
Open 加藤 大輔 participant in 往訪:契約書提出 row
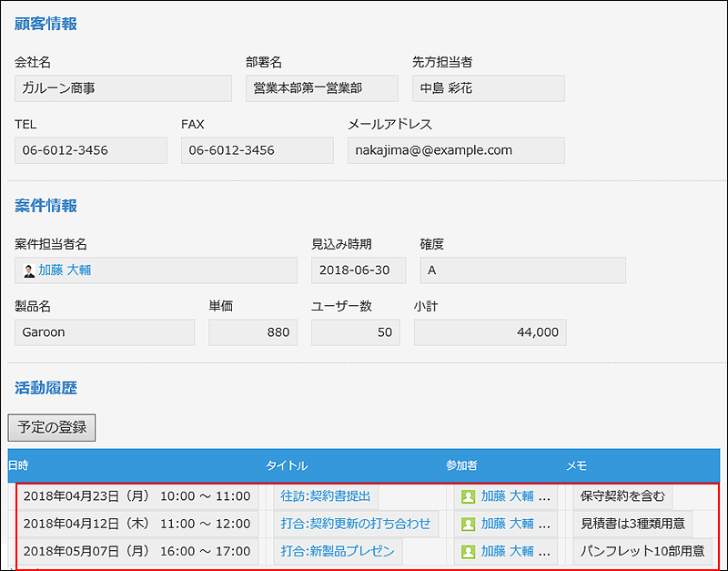pyautogui.click(x=507, y=496)
